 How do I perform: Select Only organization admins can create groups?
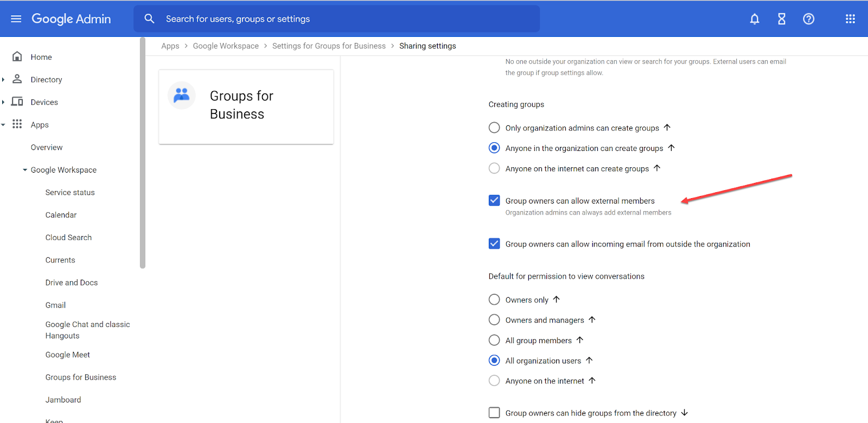coord(494,128)
